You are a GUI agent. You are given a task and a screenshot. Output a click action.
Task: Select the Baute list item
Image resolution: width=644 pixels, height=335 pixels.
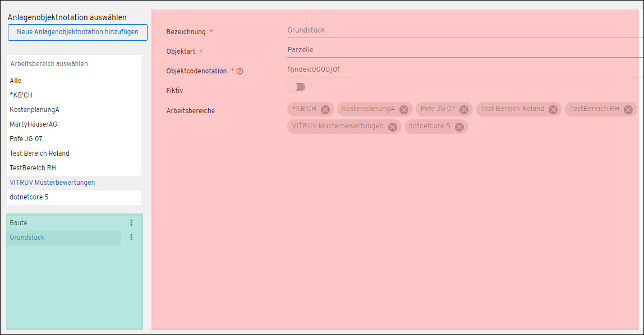(64, 222)
